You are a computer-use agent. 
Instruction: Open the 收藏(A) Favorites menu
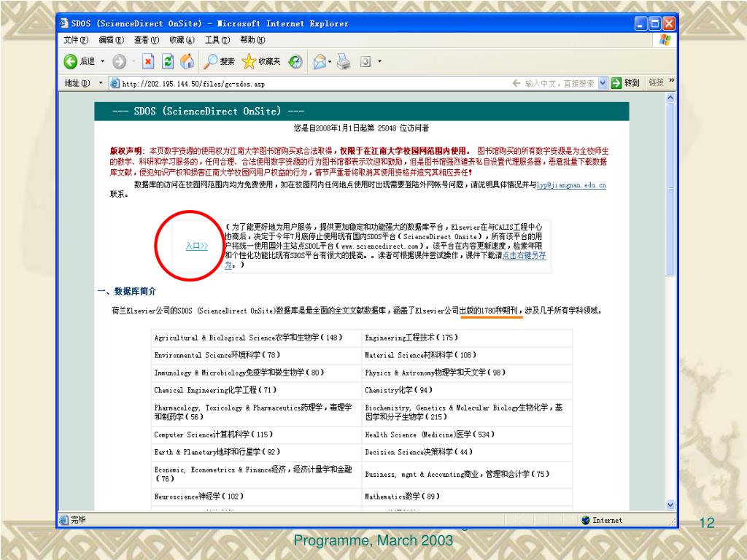pos(182,40)
